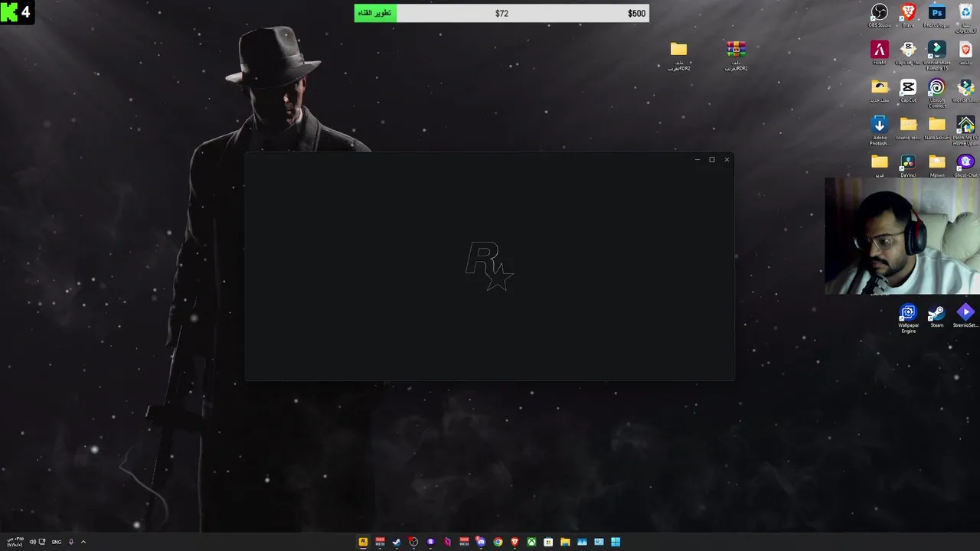Click the Rockstar Games Launcher taskbar icon

click(x=363, y=542)
